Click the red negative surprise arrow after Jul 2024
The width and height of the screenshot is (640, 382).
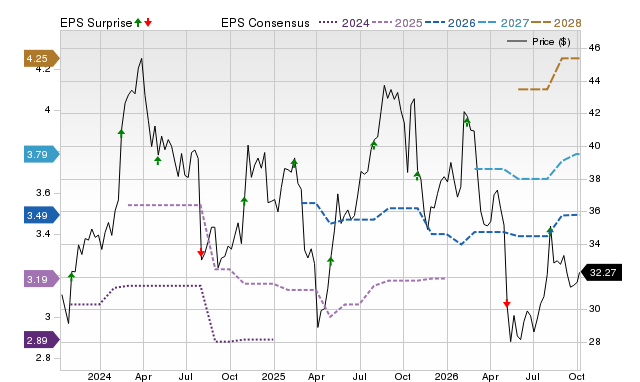[200, 253]
